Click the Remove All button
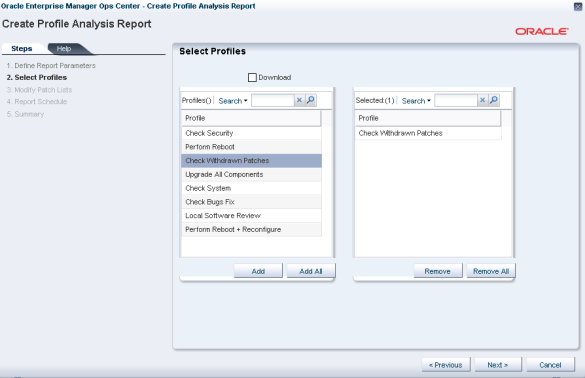The height and width of the screenshot is (378, 585). [x=491, y=271]
